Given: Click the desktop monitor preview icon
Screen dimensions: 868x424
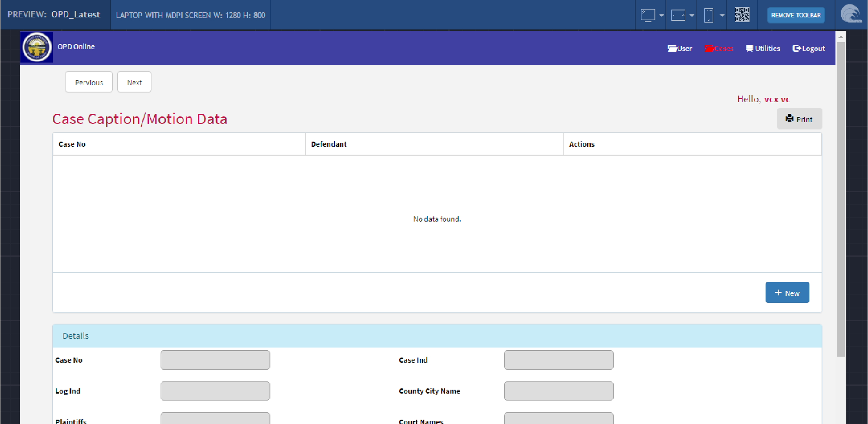Looking at the screenshot, I should 648,15.
